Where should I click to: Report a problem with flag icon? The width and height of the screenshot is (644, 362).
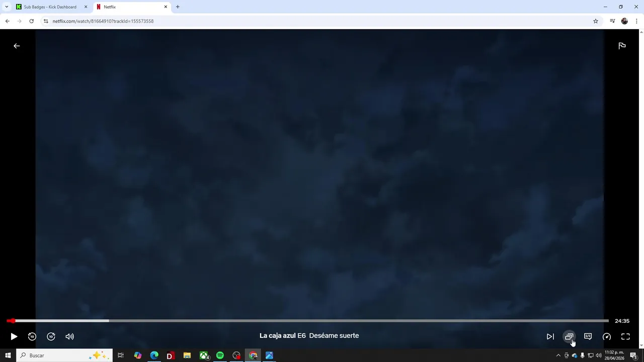tap(622, 46)
